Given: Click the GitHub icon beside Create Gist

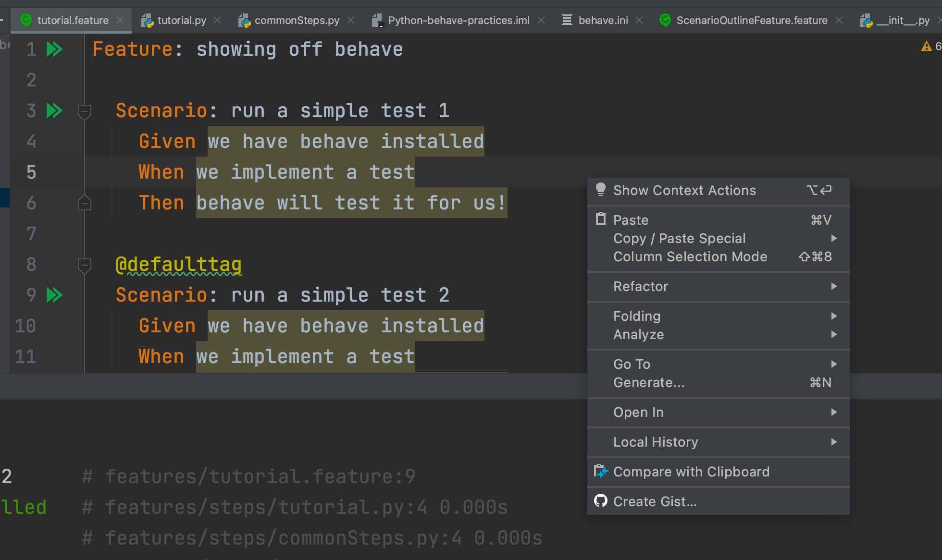Looking at the screenshot, I should (x=601, y=501).
